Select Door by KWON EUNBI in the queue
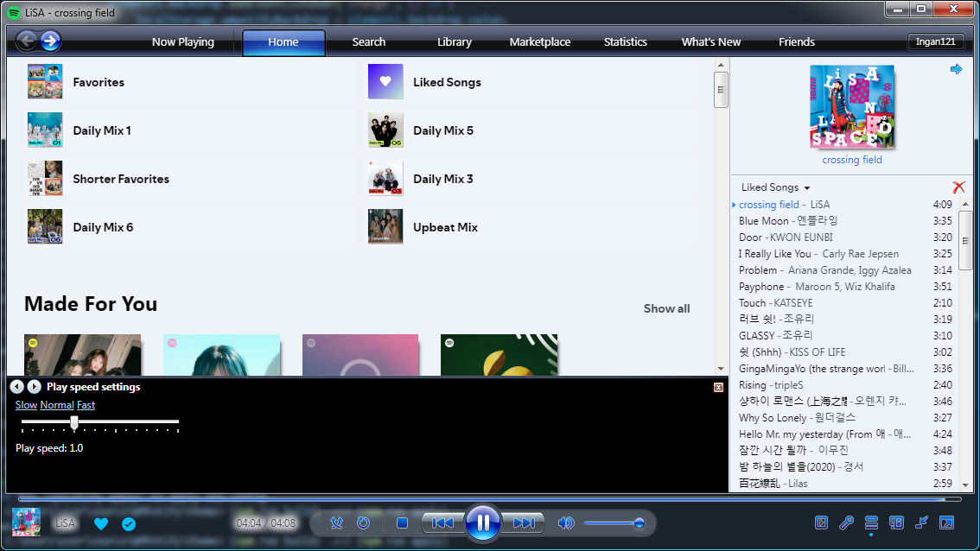Image resolution: width=980 pixels, height=551 pixels. click(845, 237)
